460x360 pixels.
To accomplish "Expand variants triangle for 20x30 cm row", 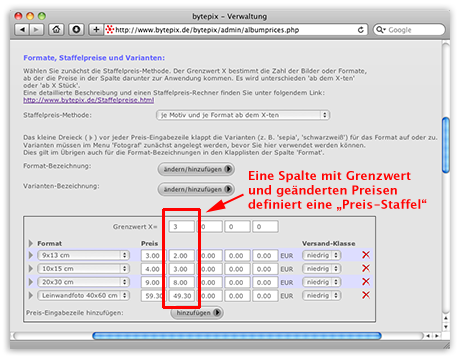I will point(31,282).
